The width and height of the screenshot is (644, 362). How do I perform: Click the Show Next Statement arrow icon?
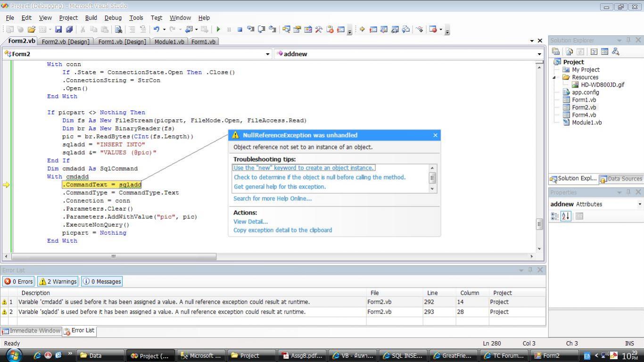(362, 29)
